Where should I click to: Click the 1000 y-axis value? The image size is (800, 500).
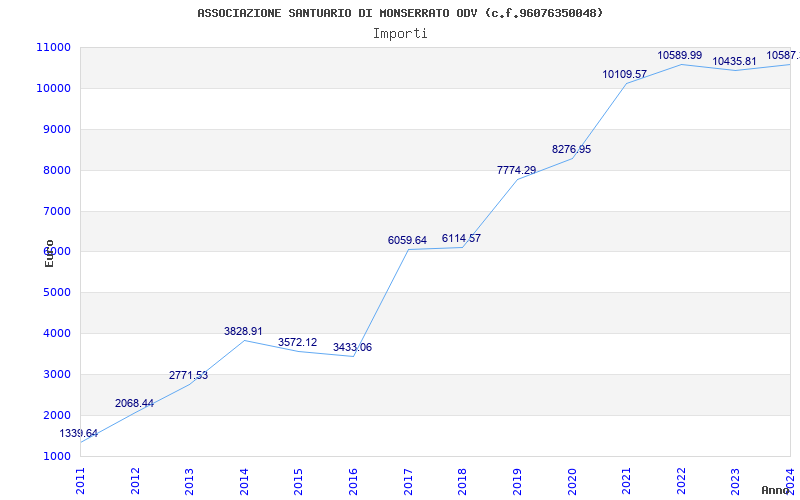coord(57,456)
